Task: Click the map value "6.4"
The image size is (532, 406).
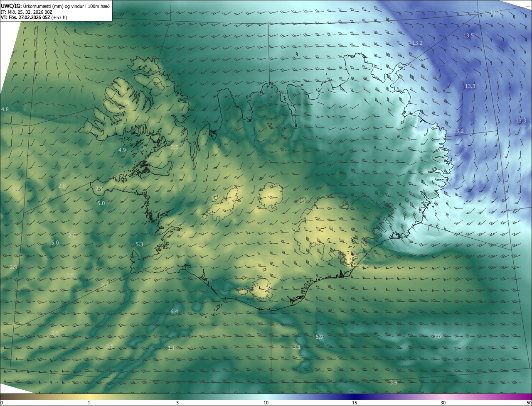Action: tap(174, 311)
